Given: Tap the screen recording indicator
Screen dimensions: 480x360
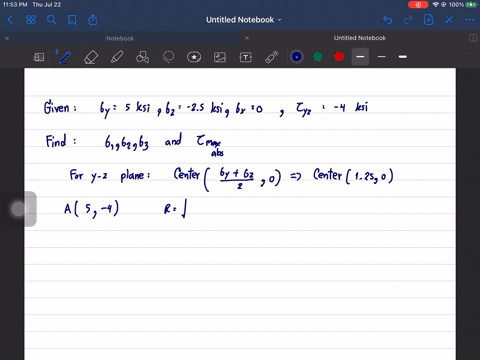Looking at the screenshot, I should click(418, 5).
